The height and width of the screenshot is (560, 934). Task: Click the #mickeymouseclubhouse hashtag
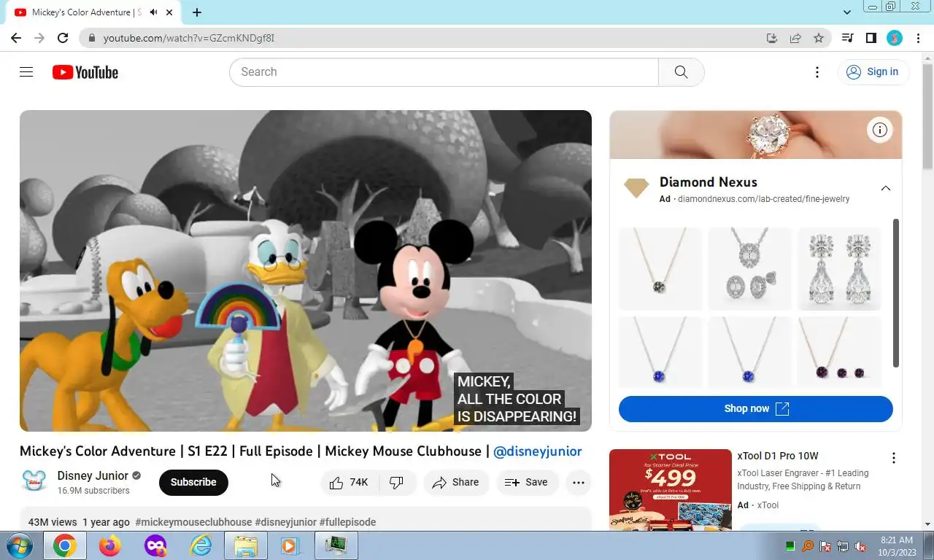click(193, 522)
